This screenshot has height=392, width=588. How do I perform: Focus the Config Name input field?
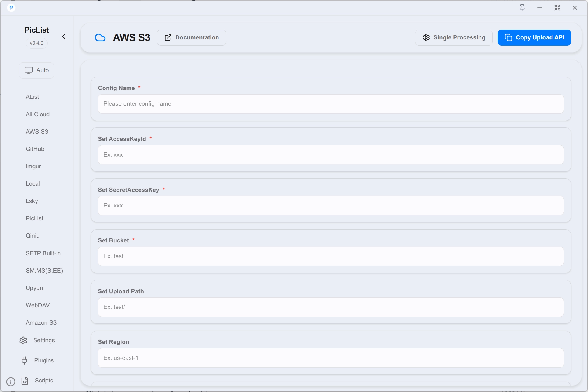[x=331, y=104]
